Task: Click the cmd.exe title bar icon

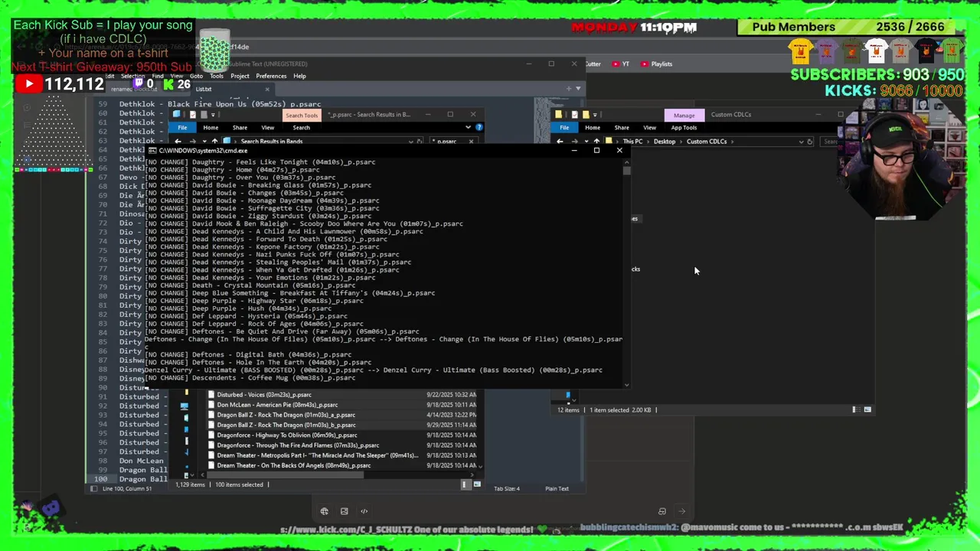Action: tap(152, 151)
